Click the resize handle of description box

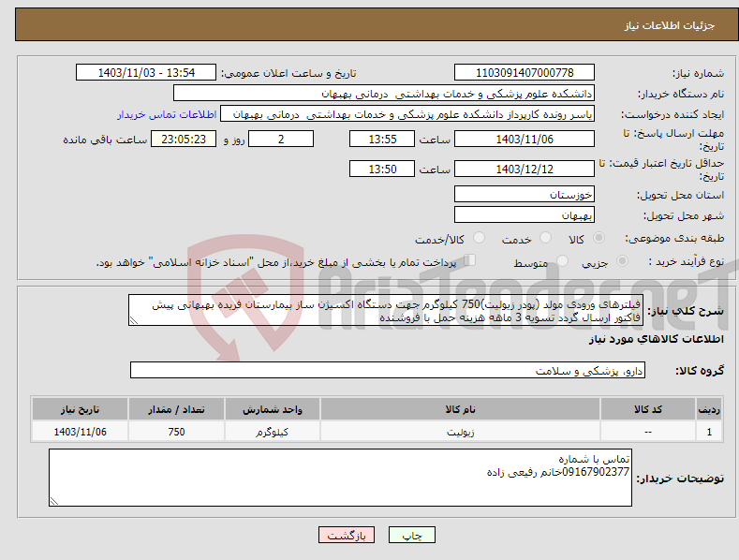coord(134,320)
